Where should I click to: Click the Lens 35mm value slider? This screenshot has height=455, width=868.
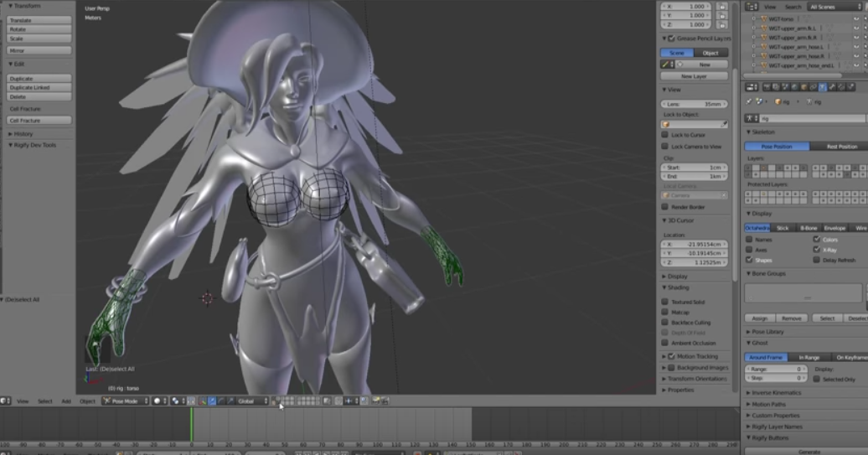click(695, 104)
